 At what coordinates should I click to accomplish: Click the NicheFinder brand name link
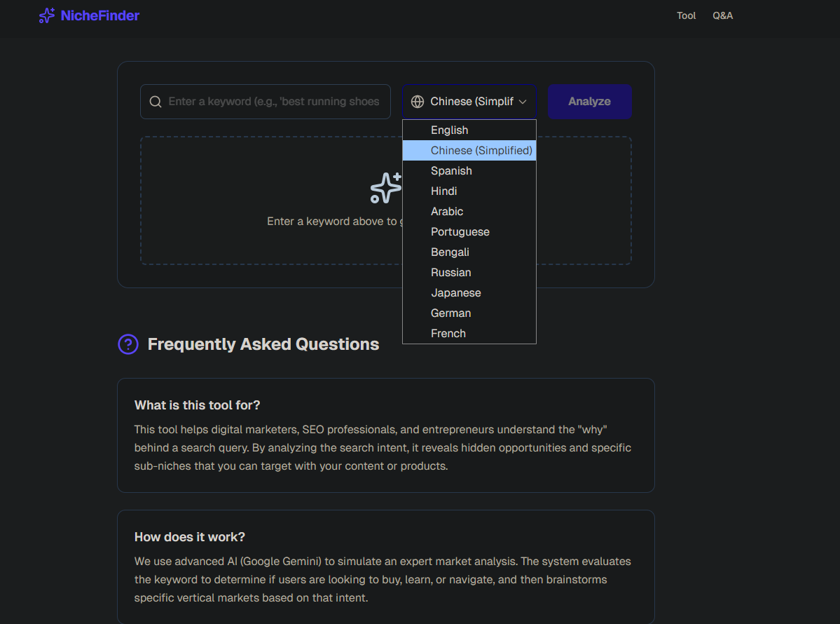click(x=99, y=15)
